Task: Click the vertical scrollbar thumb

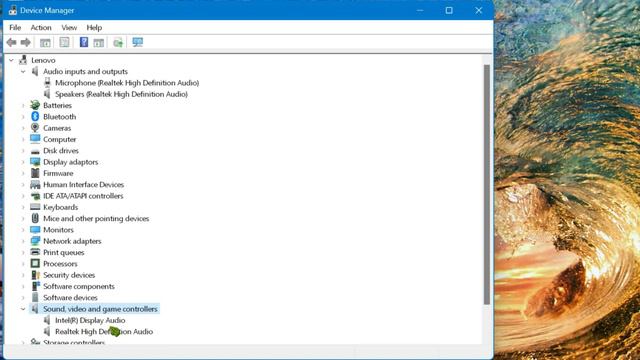Action: tap(487, 184)
